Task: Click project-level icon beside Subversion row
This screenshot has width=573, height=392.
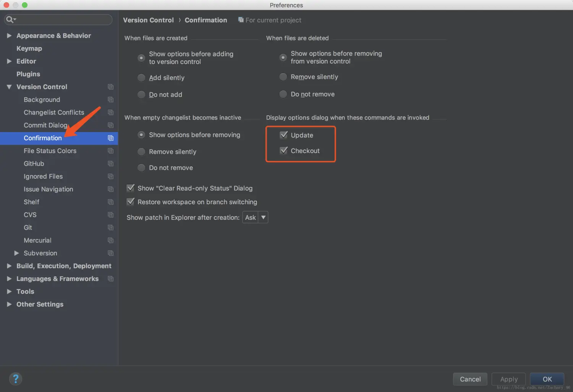Action: (110, 253)
